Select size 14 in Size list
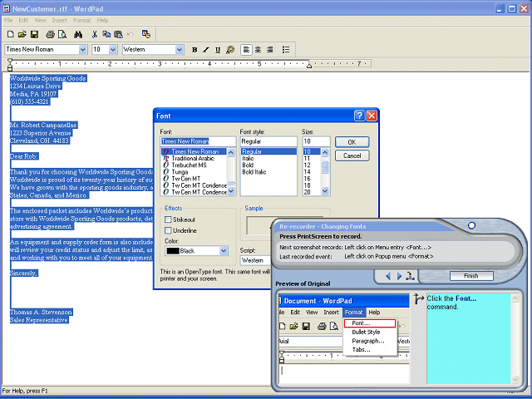Image resolution: width=532 pixels, height=399 pixels. pos(307,172)
